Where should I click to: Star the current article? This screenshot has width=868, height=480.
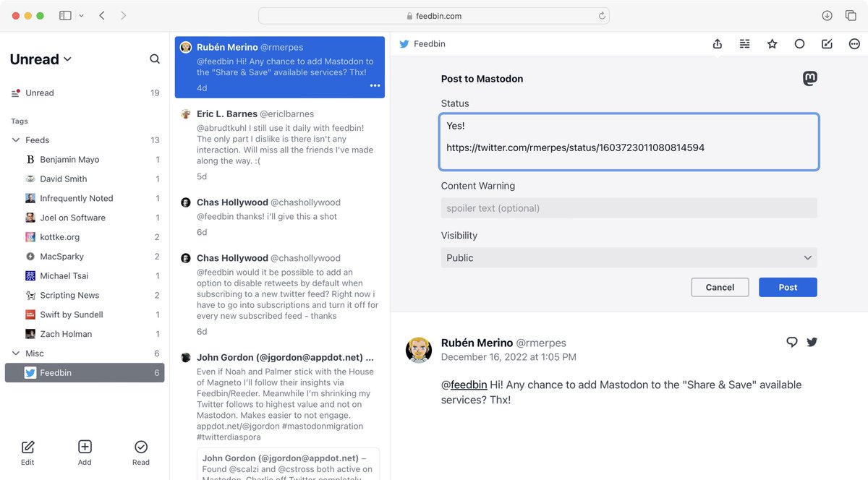[773, 44]
